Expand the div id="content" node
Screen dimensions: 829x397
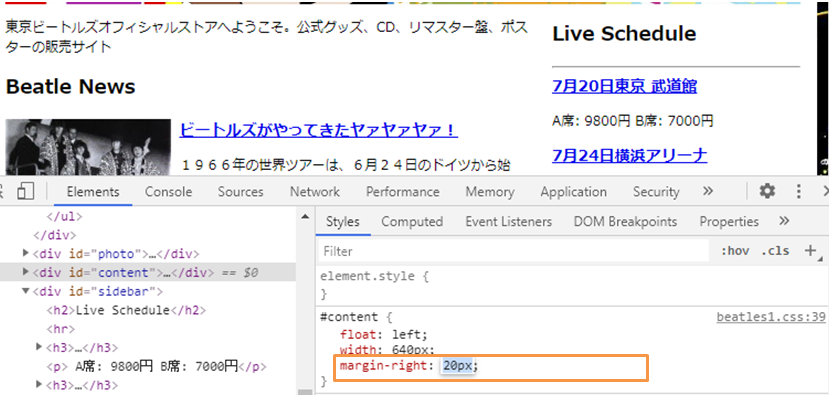[26, 272]
